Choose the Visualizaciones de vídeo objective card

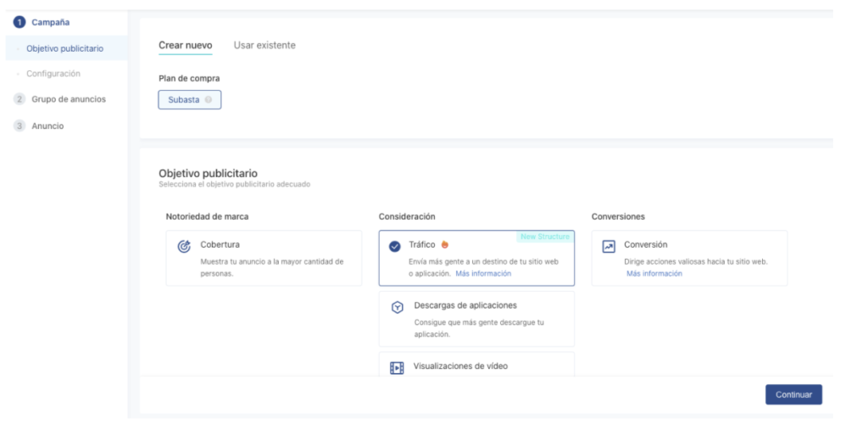point(476,365)
